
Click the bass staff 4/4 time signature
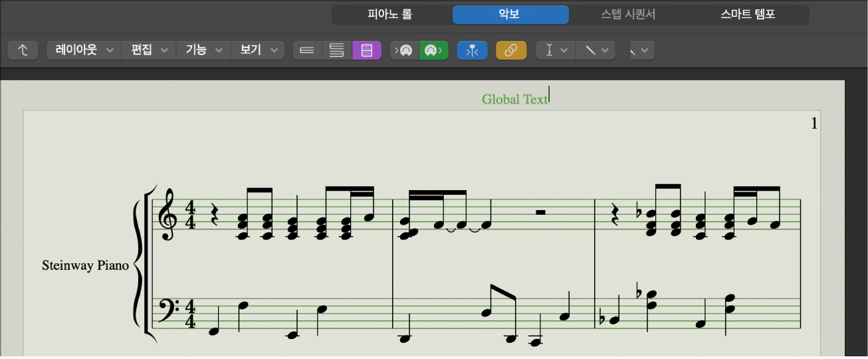point(191,314)
